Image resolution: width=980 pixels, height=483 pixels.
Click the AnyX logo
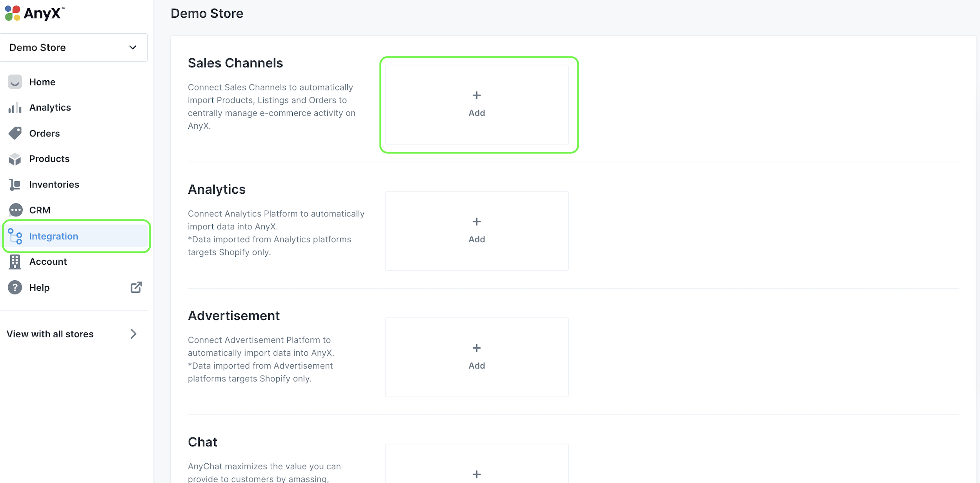[35, 13]
